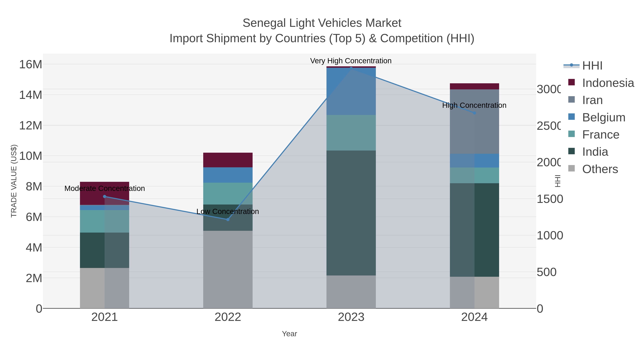The image size is (644, 362).
Task: Click the France legend color swatch
Action: tap(571, 134)
